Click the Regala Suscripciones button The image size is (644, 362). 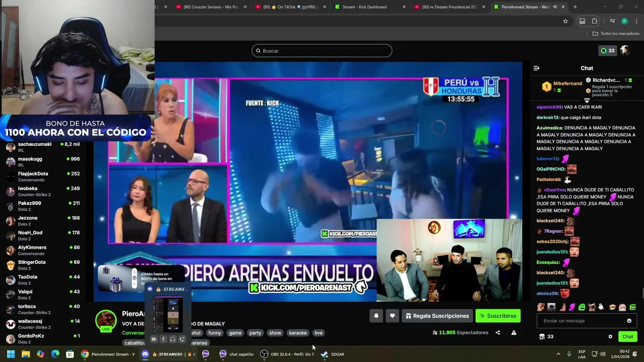click(437, 316)
